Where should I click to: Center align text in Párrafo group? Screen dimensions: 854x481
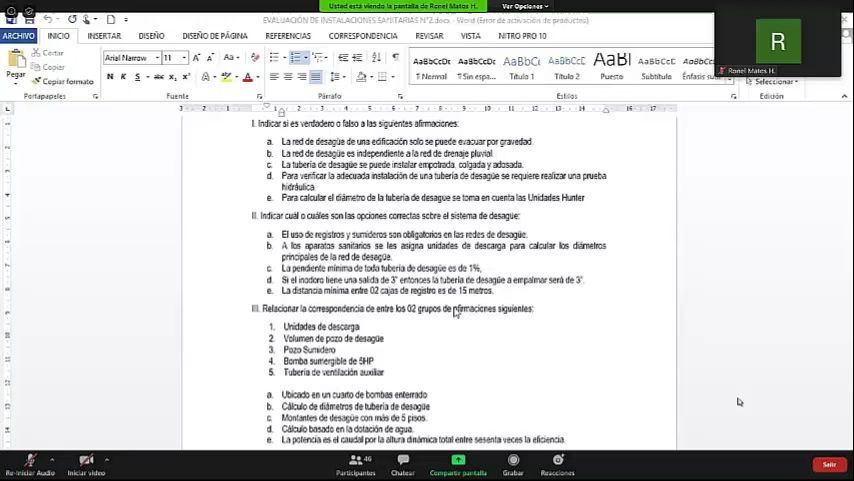coord(288,77)
